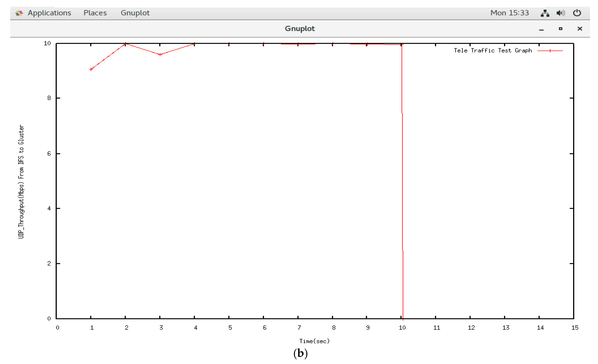Open the Gnuplot app menu in top bar
This screenshot has height=364, width=598.
coord(135,13)
